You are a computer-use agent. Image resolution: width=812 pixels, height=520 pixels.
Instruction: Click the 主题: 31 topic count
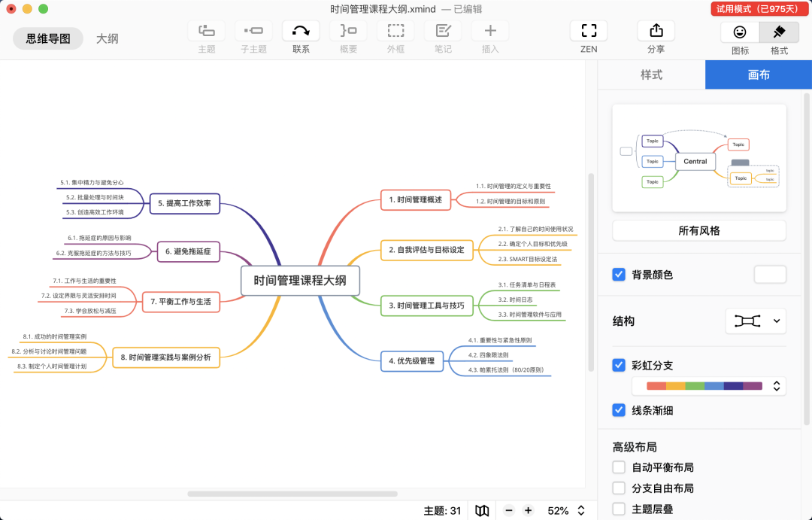[442, 511]
